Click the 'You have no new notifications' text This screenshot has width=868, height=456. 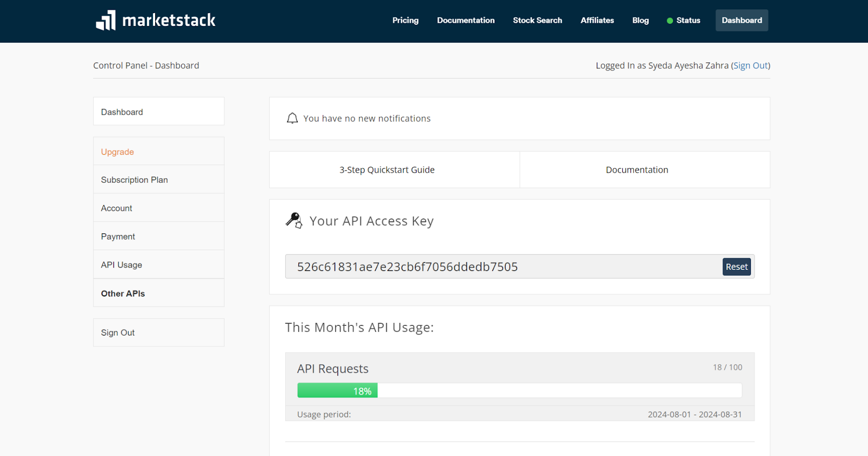pyautogui.click(x=367, y=118)
